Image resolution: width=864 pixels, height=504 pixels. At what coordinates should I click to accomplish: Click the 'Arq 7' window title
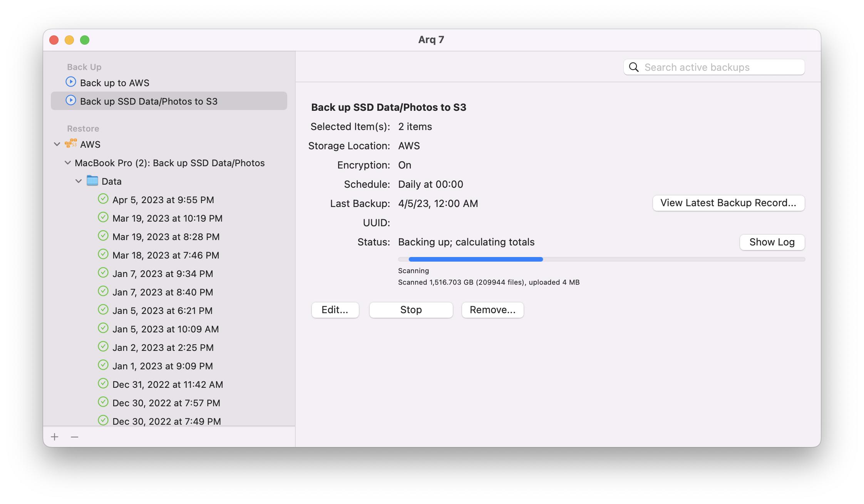click(431, 40)
